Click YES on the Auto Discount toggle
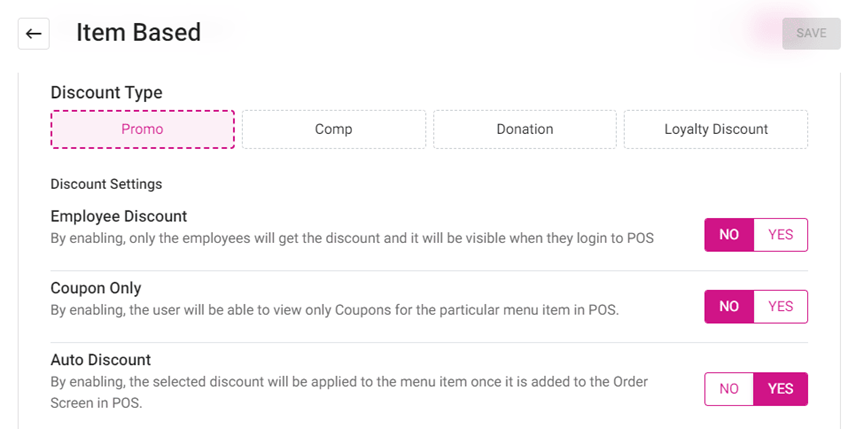This screenshot has height=429, width=848. 780,389
